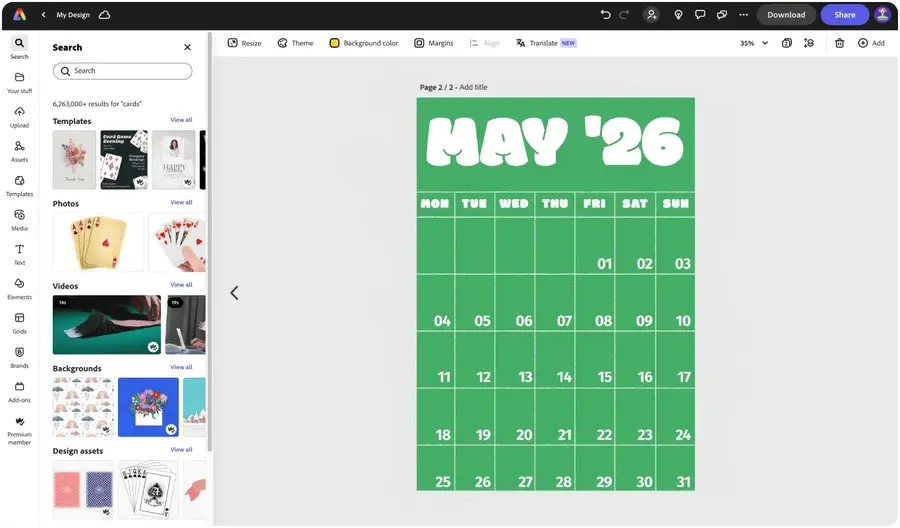This screenshot has width=900, height=528.
Task: Open the lightbulb tips icon
Action: coord(678,15)
